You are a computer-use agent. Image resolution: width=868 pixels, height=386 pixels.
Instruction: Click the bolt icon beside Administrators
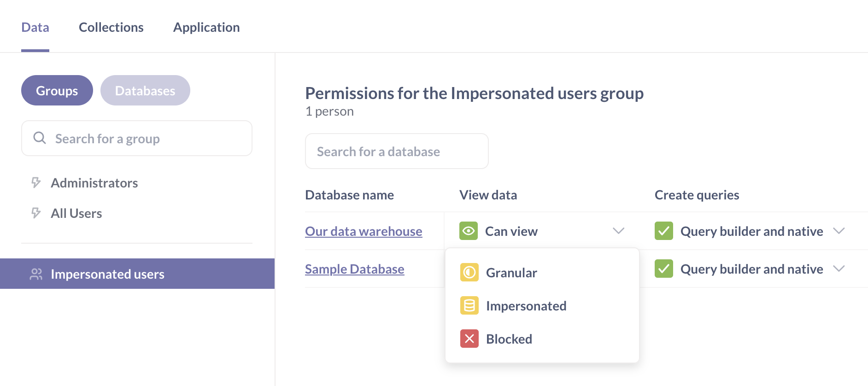(36, 183)
